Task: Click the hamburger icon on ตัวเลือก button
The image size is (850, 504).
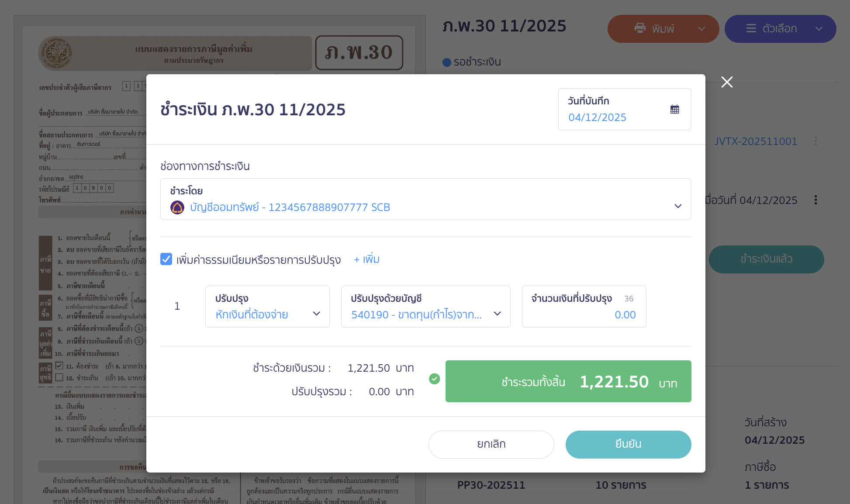Action: tap(751, 28)
